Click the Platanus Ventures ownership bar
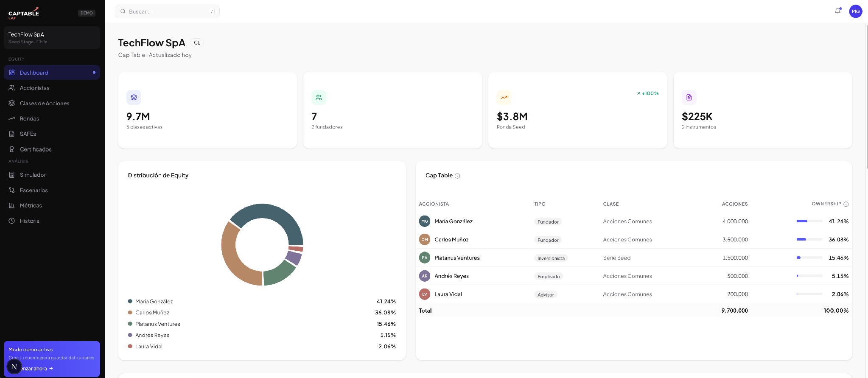 (x=809, y=258)
